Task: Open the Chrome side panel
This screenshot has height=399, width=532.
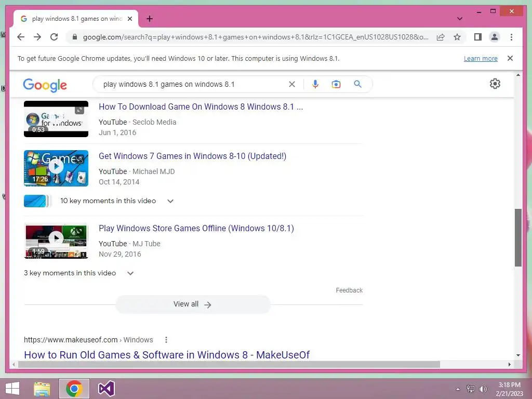Action: point(478,37)
